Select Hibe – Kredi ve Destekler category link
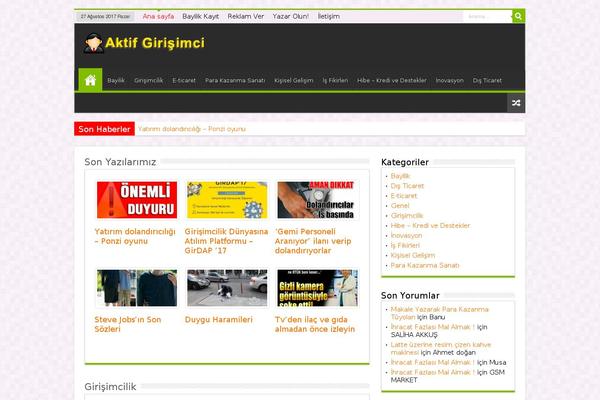 [430, 226]
